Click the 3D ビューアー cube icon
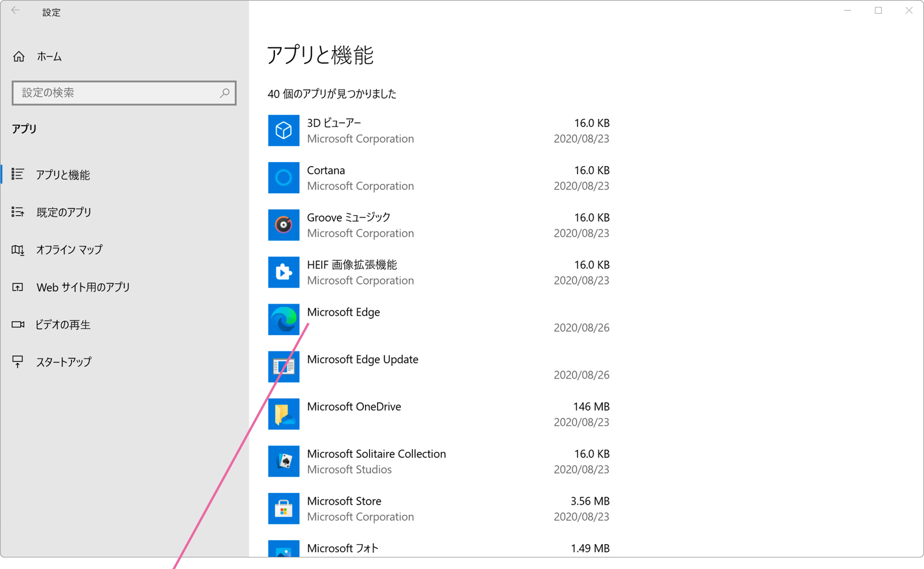924x569 pixels. pyautogui.click(x=284, y=130)
